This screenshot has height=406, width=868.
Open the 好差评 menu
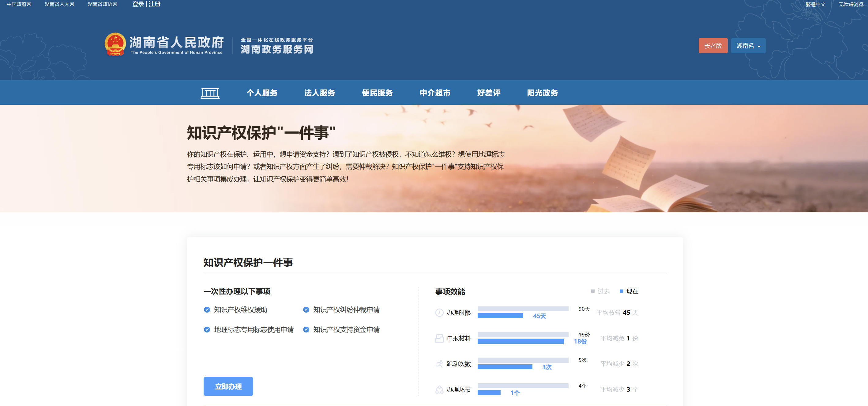(489, 93)
